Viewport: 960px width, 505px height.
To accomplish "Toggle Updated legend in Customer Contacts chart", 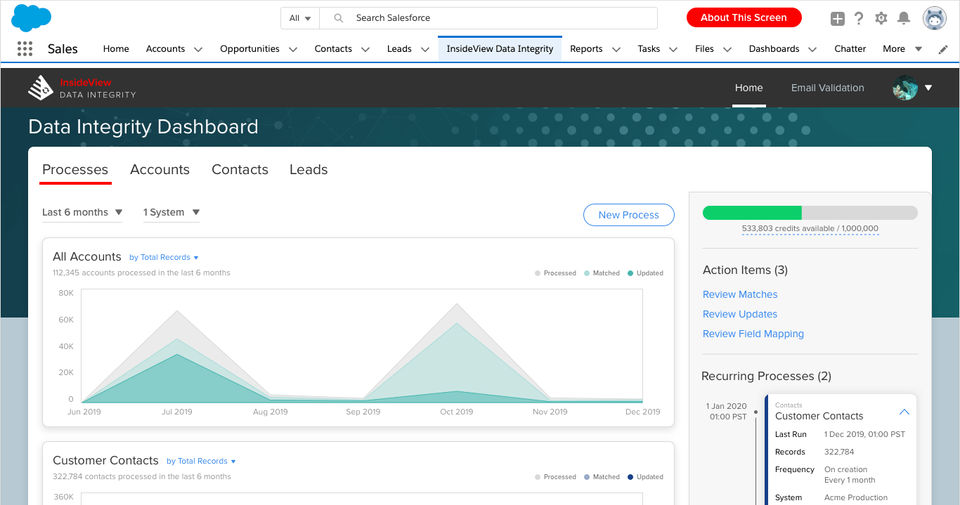I will (x=645, y=477).
